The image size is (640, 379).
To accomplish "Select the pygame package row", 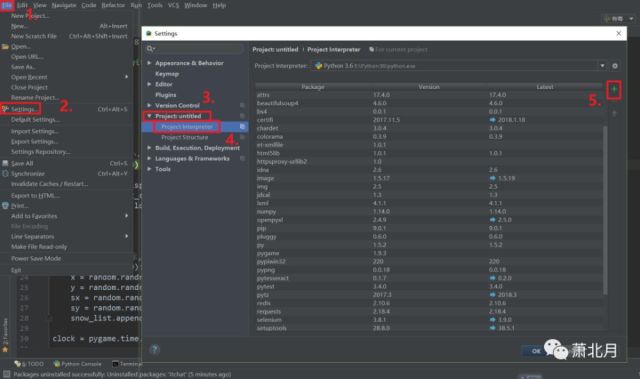I will pyautogui.click(x=429, y=253).
